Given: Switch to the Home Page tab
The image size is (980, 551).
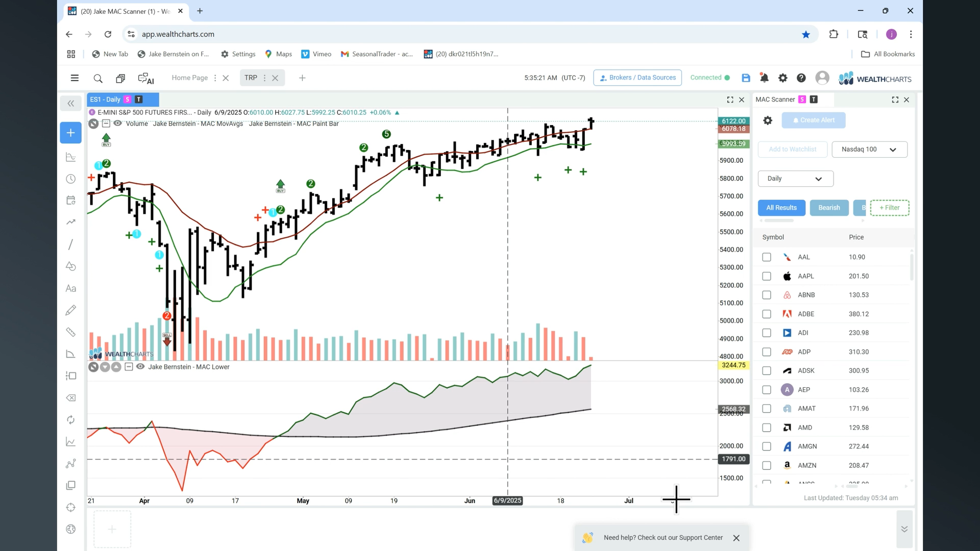Looking at the screenshot, I should tap(189, 78).
